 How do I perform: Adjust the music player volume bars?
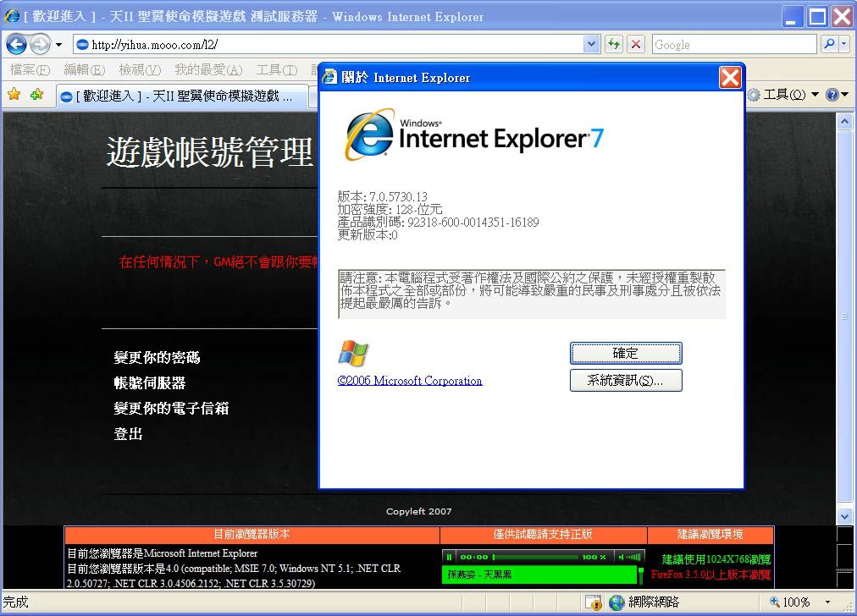pyautogui.click(x=633, y=557)
